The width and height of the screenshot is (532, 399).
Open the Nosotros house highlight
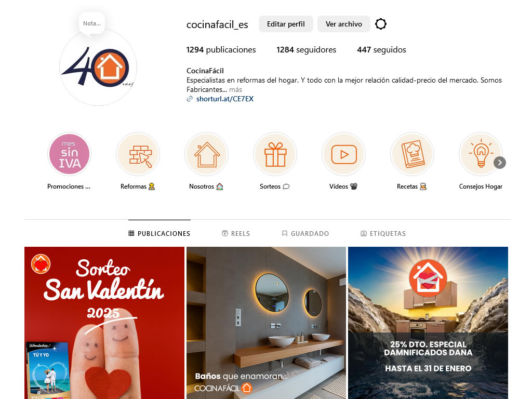click(207, 154)
